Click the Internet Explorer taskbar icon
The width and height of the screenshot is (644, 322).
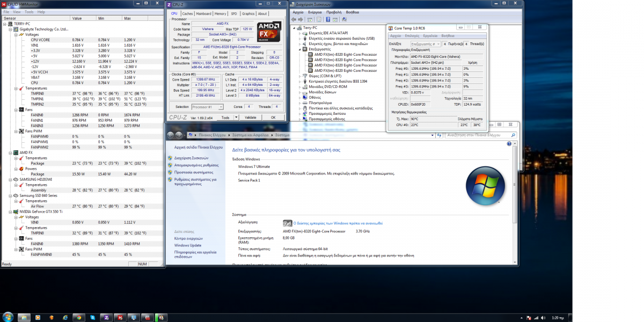(65, 317)
